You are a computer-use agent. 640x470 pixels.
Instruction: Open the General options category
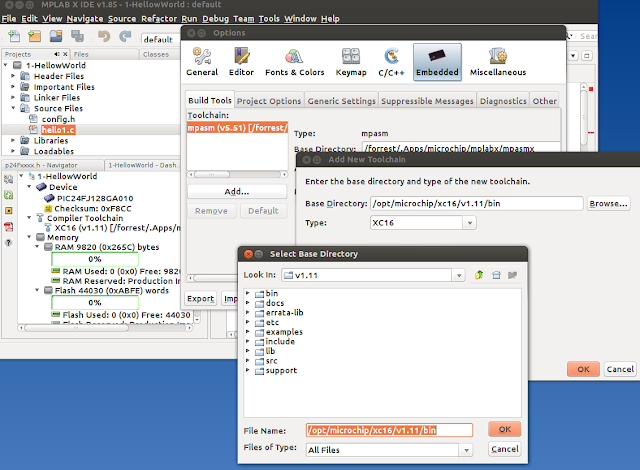(x=202, y=62)
